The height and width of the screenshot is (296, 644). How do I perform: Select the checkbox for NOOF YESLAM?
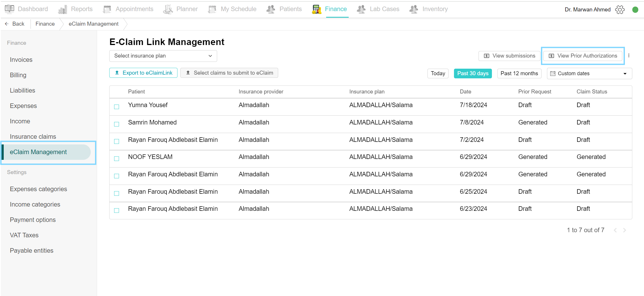point(117,159)
